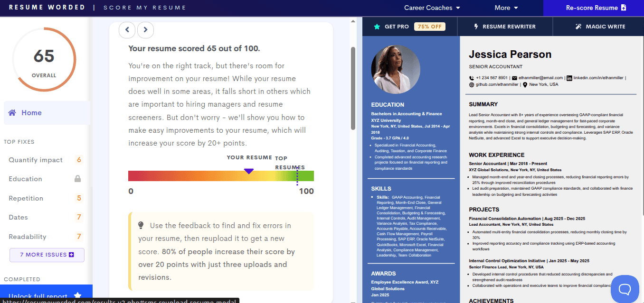644x303 pixels.
Task: Click the phone icon in resume contact line
Action: [472, 78]
